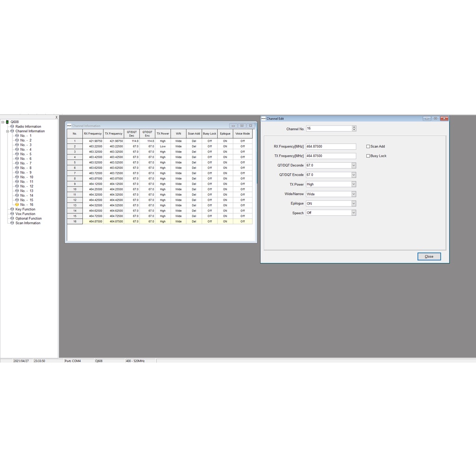Enable the Scan Add checkbox

[368, 146]
